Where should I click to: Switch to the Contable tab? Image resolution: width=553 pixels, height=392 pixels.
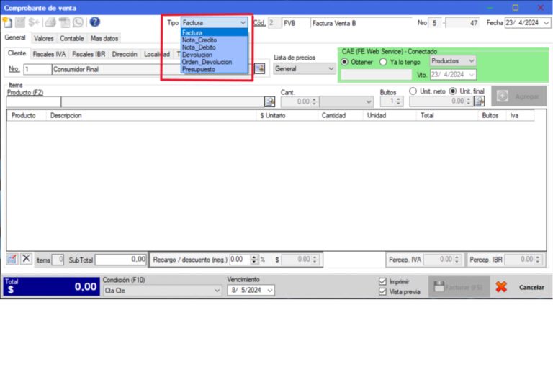point(71,38)
